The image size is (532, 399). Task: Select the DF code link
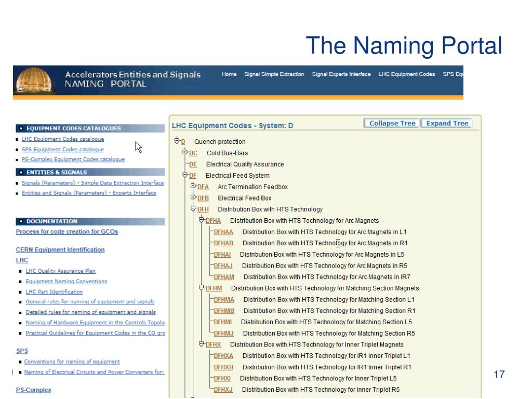tap(193, 176)
